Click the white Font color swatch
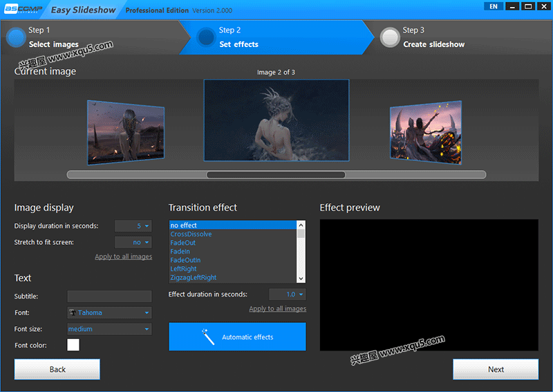The width and height of the screenshot is (553, 392). tap(73, 345)
